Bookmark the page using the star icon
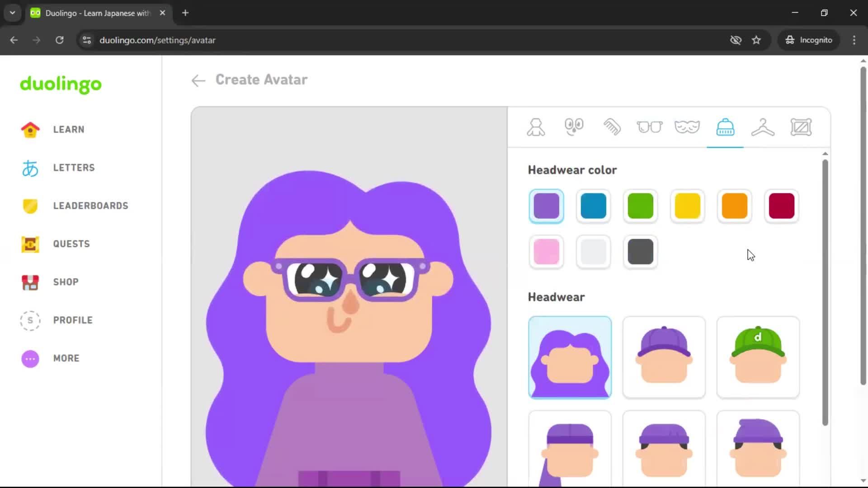 (x=756, y=40)
